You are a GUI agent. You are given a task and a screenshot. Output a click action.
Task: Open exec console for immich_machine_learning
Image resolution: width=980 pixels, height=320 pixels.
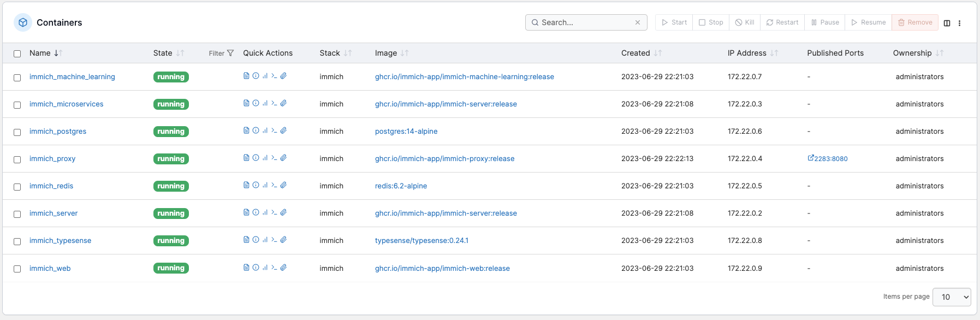point(274,76)
